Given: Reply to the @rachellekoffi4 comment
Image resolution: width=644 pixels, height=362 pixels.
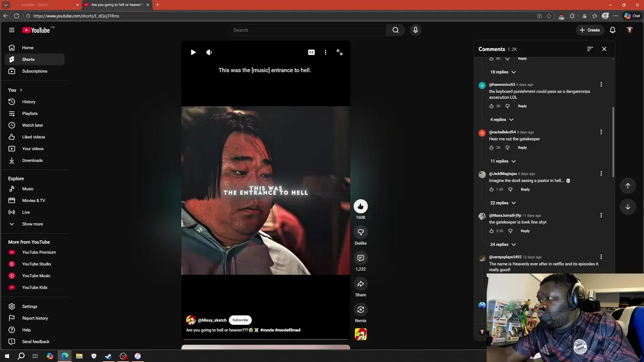Looking at the screenshot, I should tap(522, 148).
